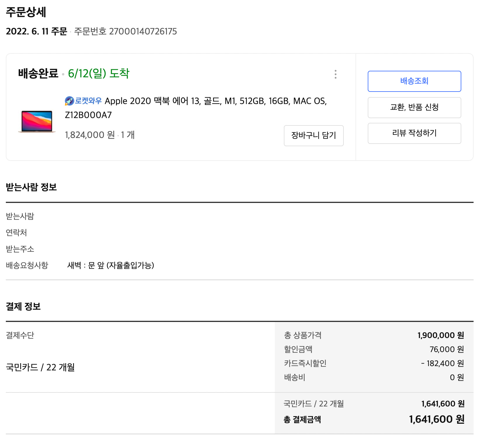
Task: Click the 받는사람 정보 section heading
Action: [x=31, y=187]
